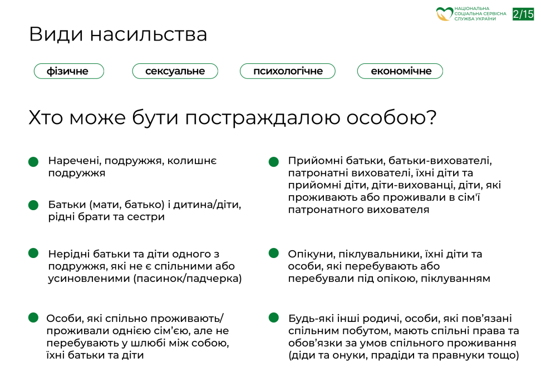Select the фізичне pill button
Viewport: 541px width, 392px height.
[x=69, y=71]
